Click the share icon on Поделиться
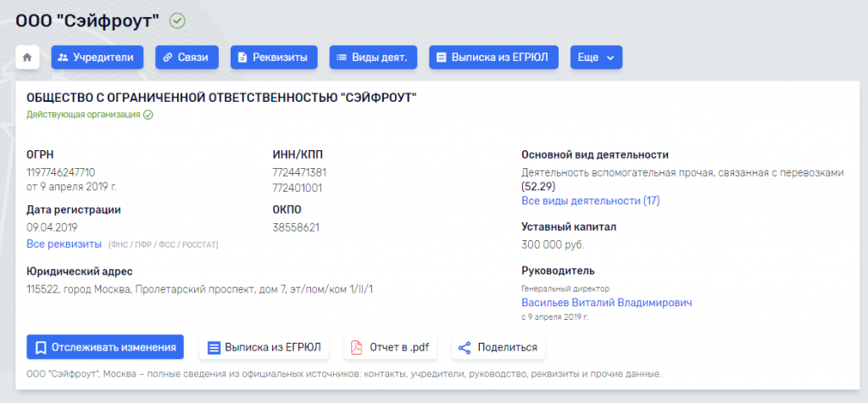This screenshot has height=403, width=868. pos(464,347)
